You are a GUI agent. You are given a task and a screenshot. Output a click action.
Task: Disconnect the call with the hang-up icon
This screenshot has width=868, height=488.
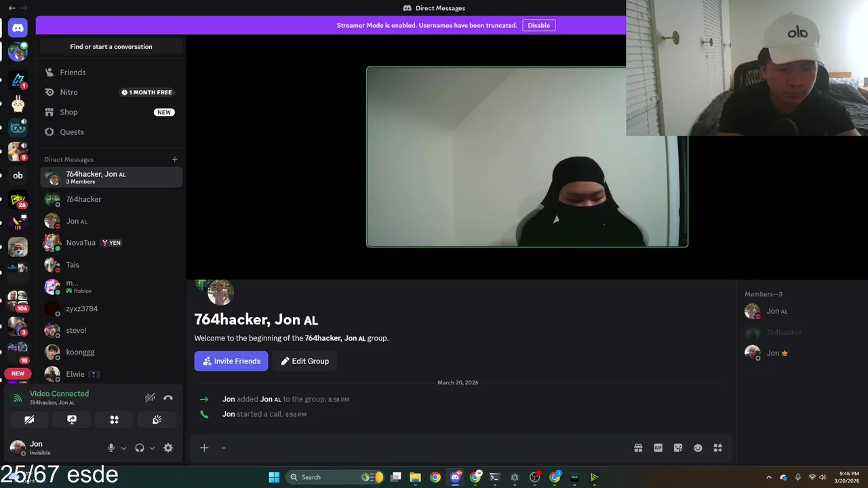168,398
